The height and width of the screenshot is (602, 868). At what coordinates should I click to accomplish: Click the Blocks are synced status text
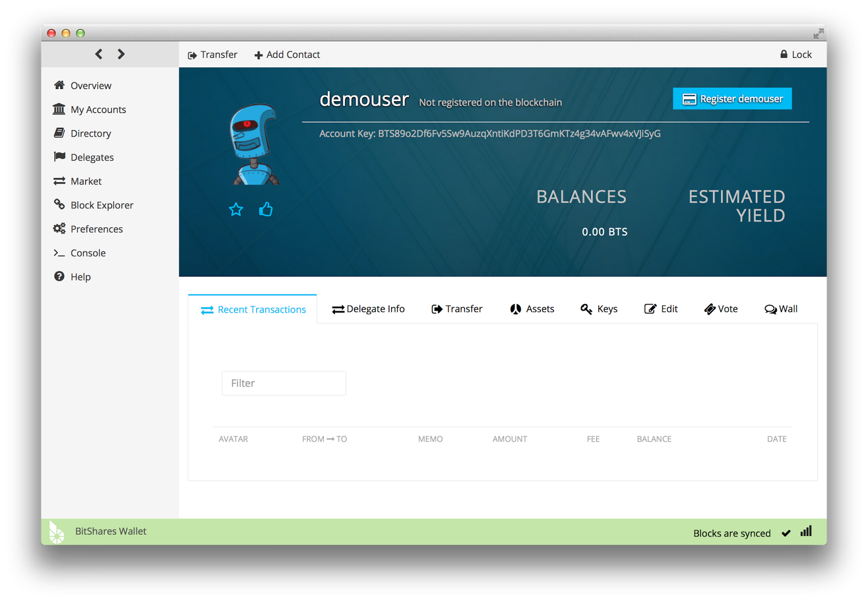click(732, 533)
